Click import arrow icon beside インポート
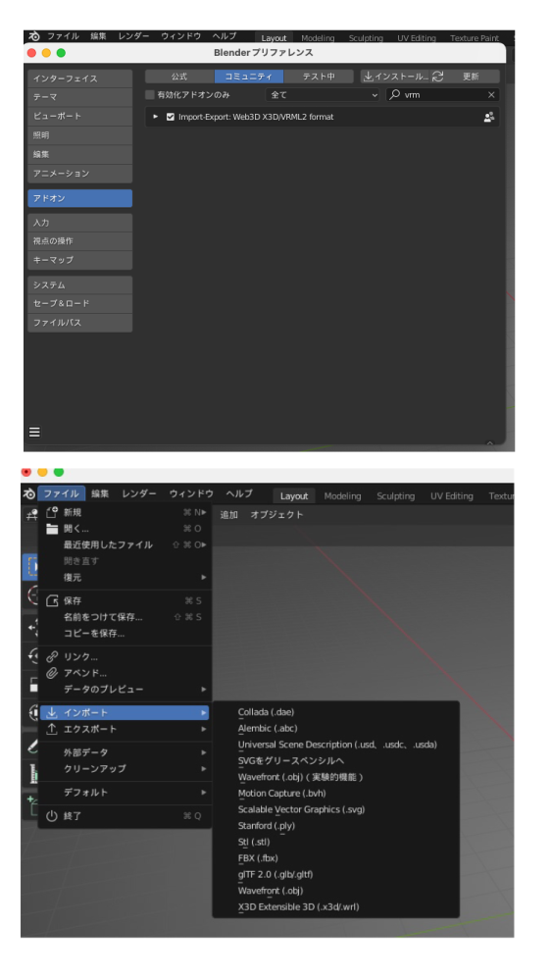Screen dimensions: 551x980 click(x=52, y=712)
